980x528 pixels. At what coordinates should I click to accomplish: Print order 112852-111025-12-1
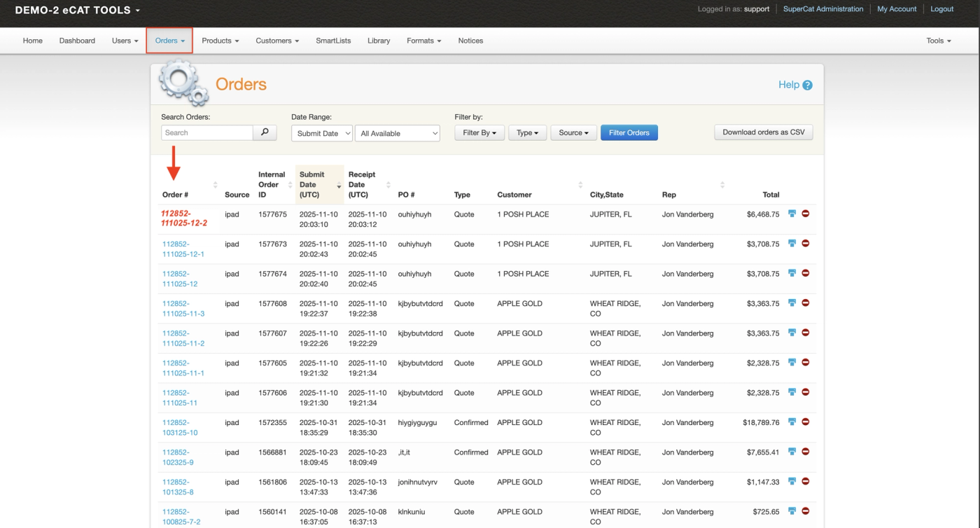[792, 243]
